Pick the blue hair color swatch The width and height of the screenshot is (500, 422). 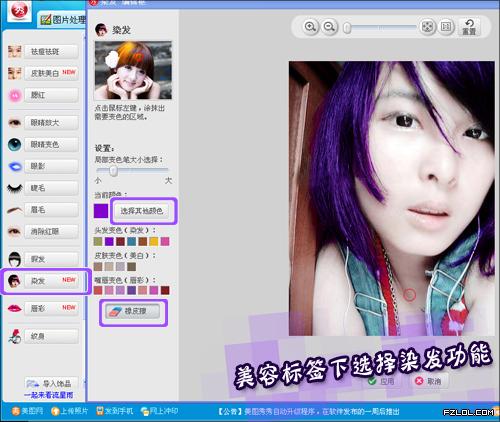132,241
